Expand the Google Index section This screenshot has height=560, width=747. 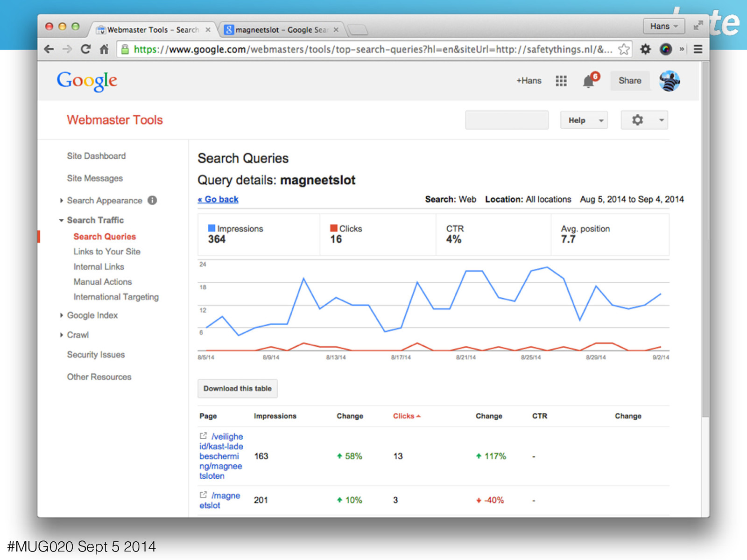point(61,315)
